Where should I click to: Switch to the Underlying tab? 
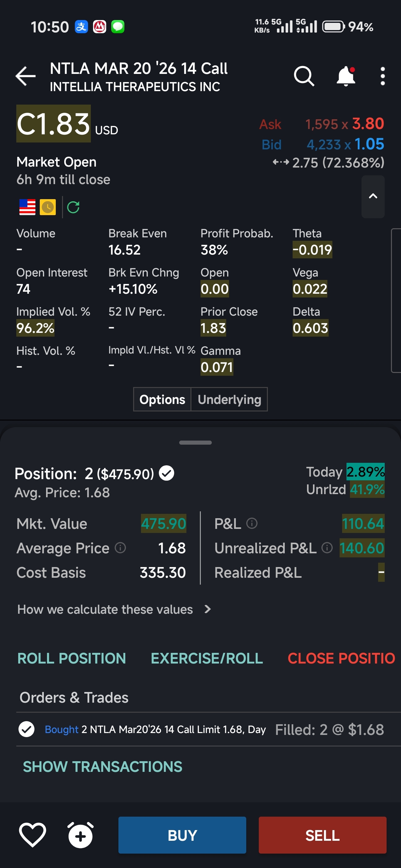click(229, 399)
